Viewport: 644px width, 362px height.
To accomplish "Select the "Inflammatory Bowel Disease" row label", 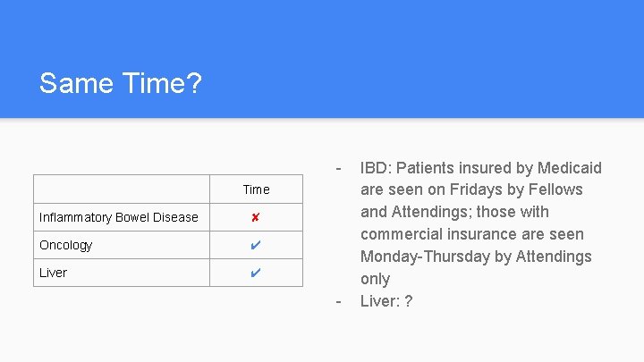I will (x=119, y=217).
